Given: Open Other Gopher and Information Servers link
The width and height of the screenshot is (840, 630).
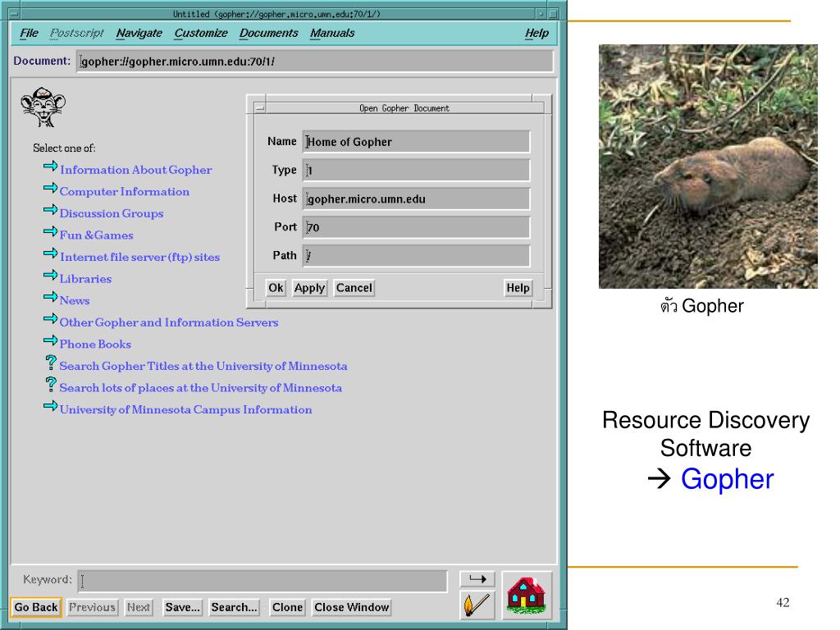Looking at the screenshot, I should [x=169, y=322].
